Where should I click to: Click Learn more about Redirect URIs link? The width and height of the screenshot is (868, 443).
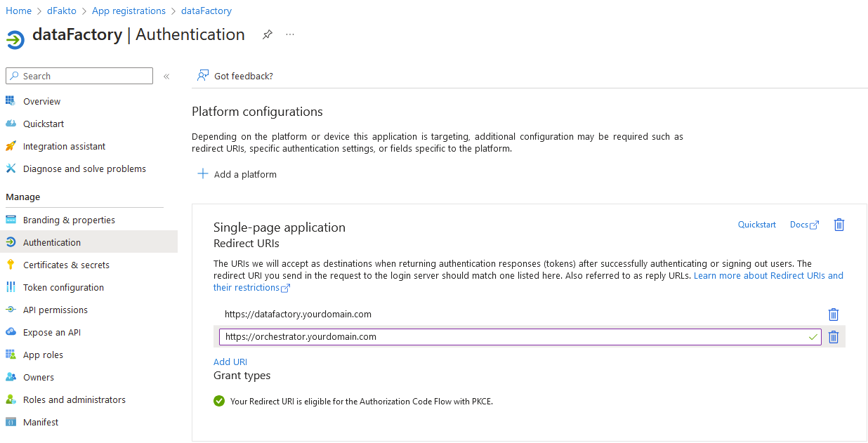point(768,276)
